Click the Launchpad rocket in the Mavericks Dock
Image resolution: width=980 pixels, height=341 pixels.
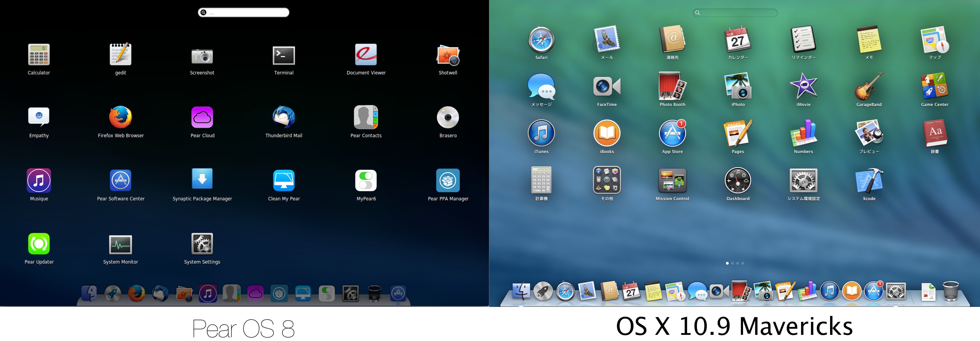543,292
